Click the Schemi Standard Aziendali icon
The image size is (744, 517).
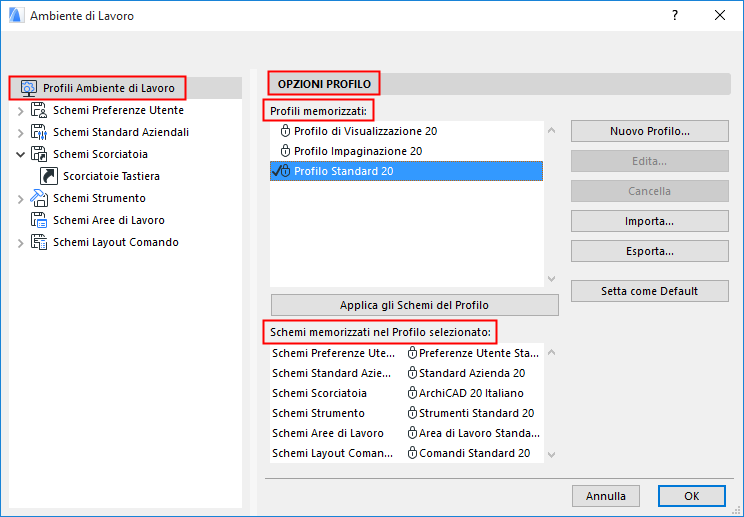(39, 132)
